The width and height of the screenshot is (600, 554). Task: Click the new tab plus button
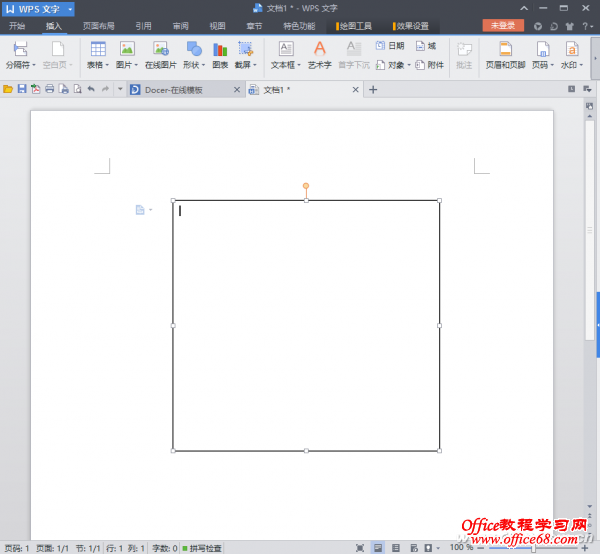click(x=373, y=90)
